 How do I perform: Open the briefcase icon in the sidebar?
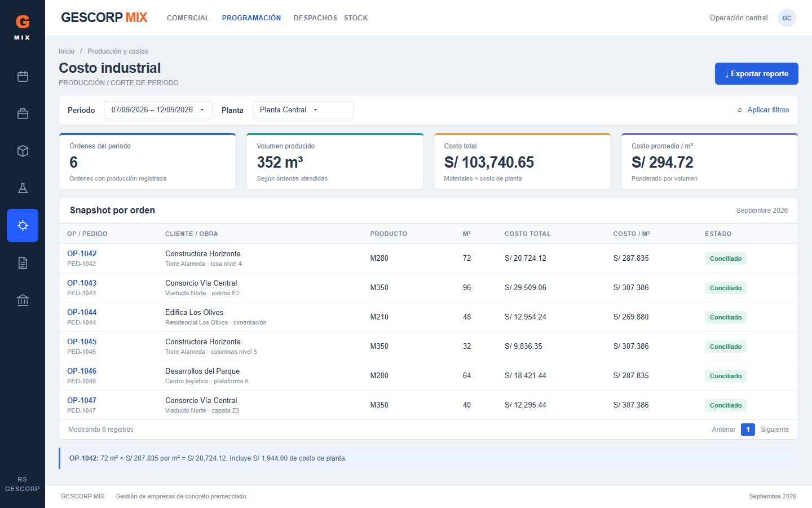click(23, 113)
